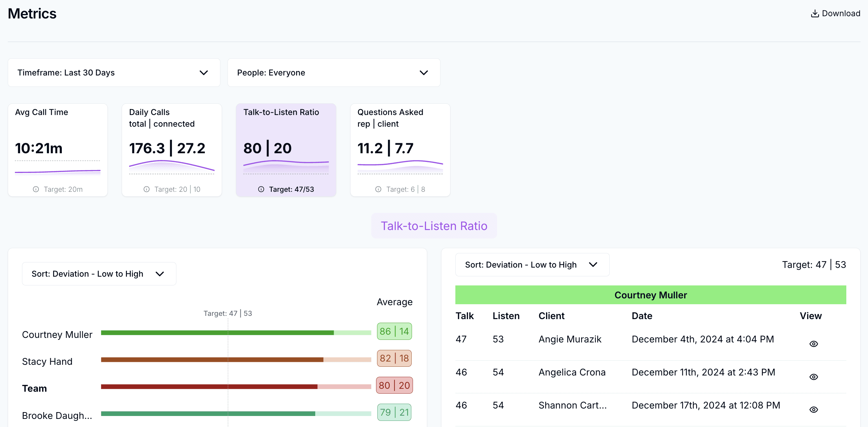This screenshot has width=868, height=427.
Task: View Shannon Cart... call via eye icon
Action: (x=813, y=410)
